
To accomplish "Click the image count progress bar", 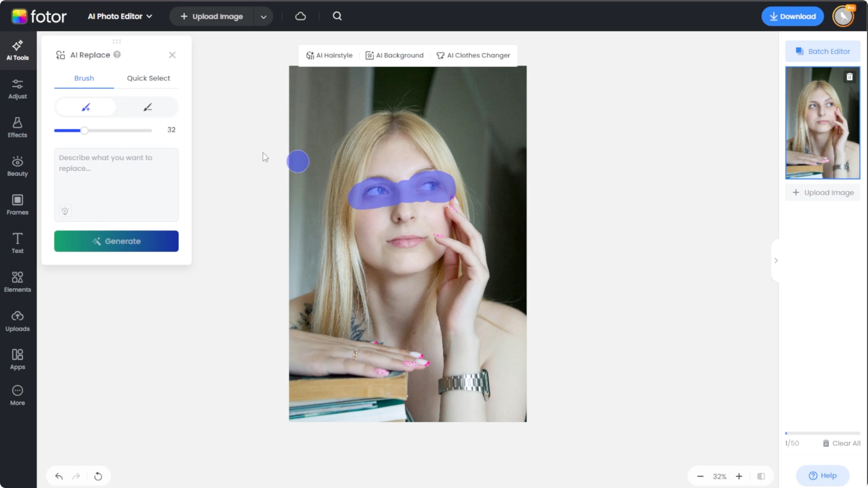I will (x=822, y=434).
